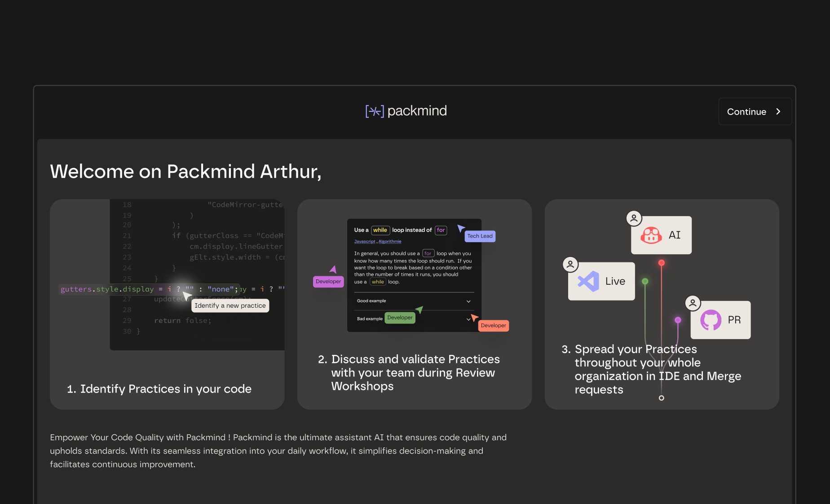Screen dimensions: 830x504
Task: Click the Identify a new practice tooltip
Action: coord(230,305)
